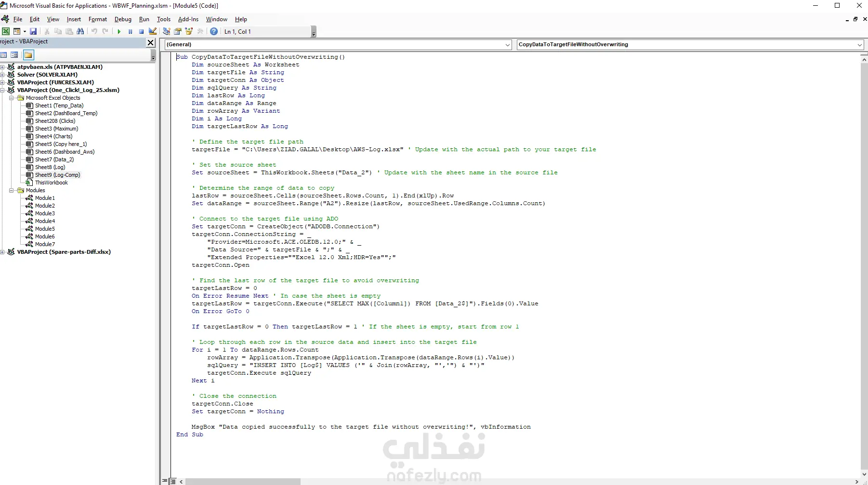
Task: Open the Debug menu
Action: (123, 19)
